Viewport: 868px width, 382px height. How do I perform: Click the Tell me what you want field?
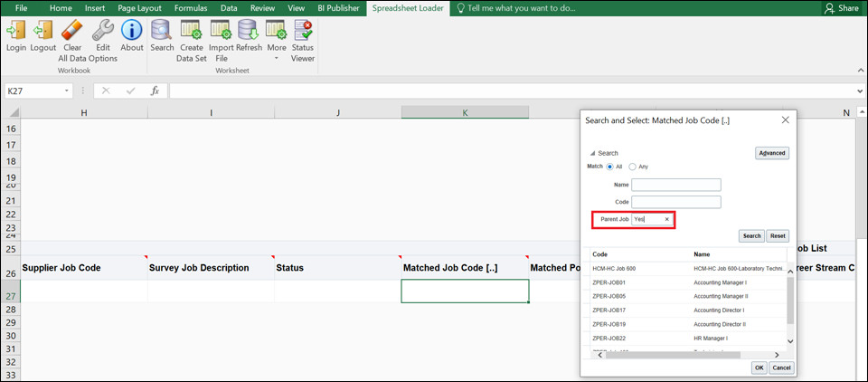tap(521, 8)
